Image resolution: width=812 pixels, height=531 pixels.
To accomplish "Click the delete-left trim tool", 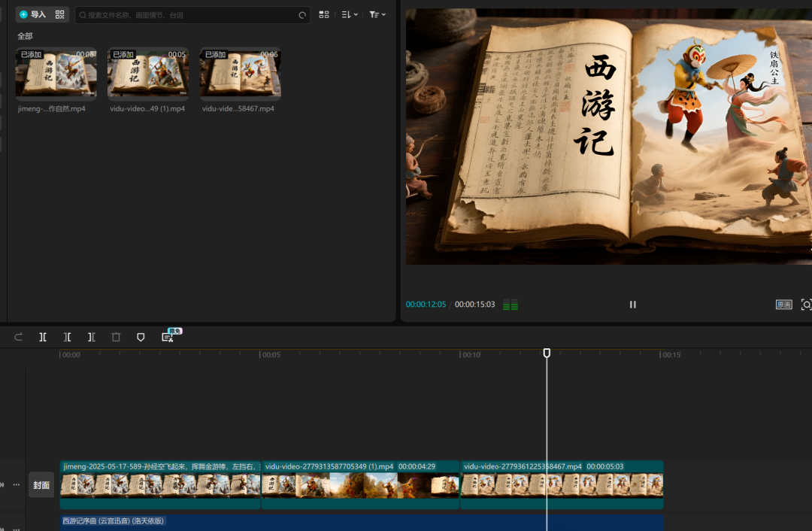I will click(x=68, y=337).
